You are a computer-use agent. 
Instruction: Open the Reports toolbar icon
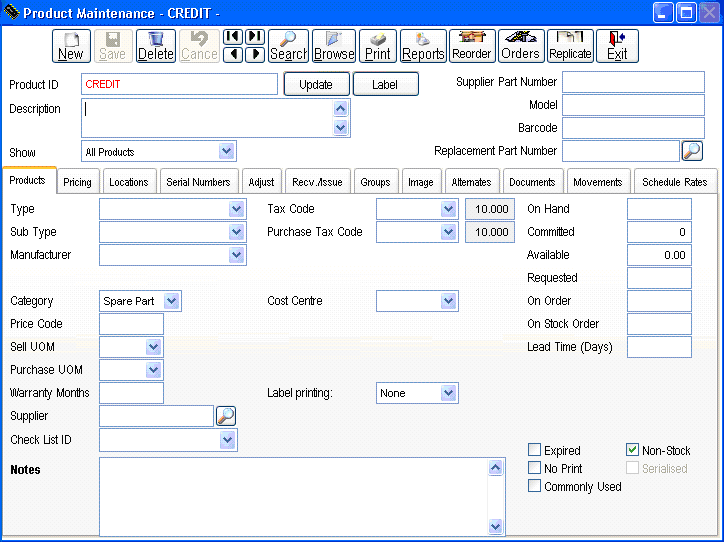coord(423,46)
